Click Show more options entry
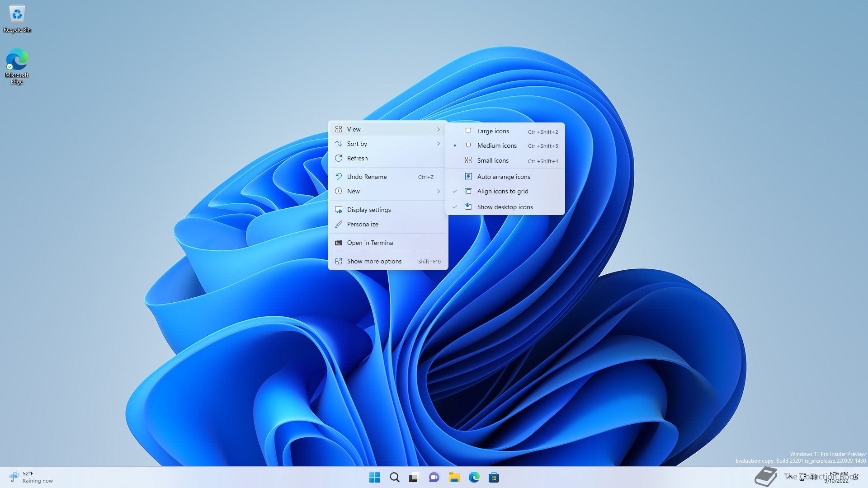Image resolution: width=868 pixels, height=488 pixels. [x=388, y=261]
